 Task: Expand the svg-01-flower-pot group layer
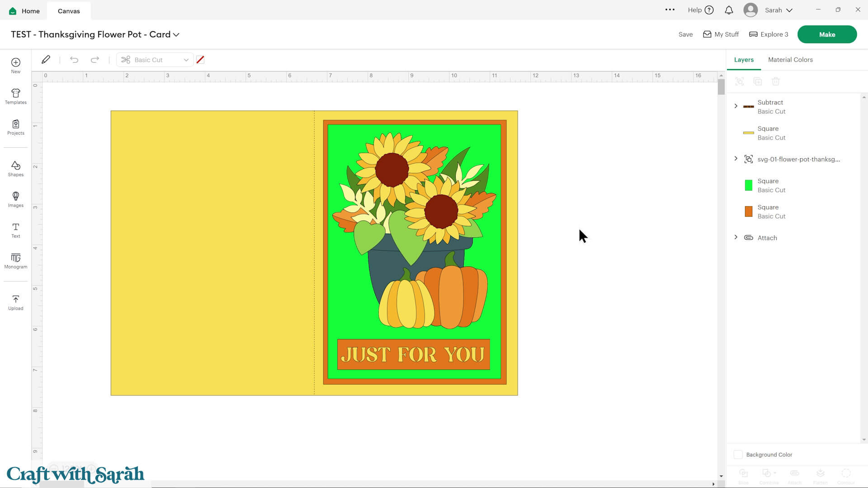736,159
